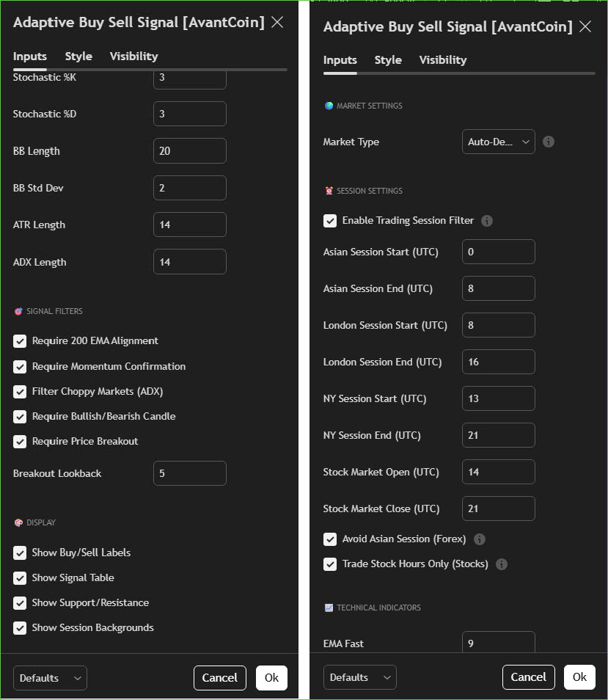Screen dimensions: 608x700
Task: Switch to Style tab in left dialog
Action: 78,56
